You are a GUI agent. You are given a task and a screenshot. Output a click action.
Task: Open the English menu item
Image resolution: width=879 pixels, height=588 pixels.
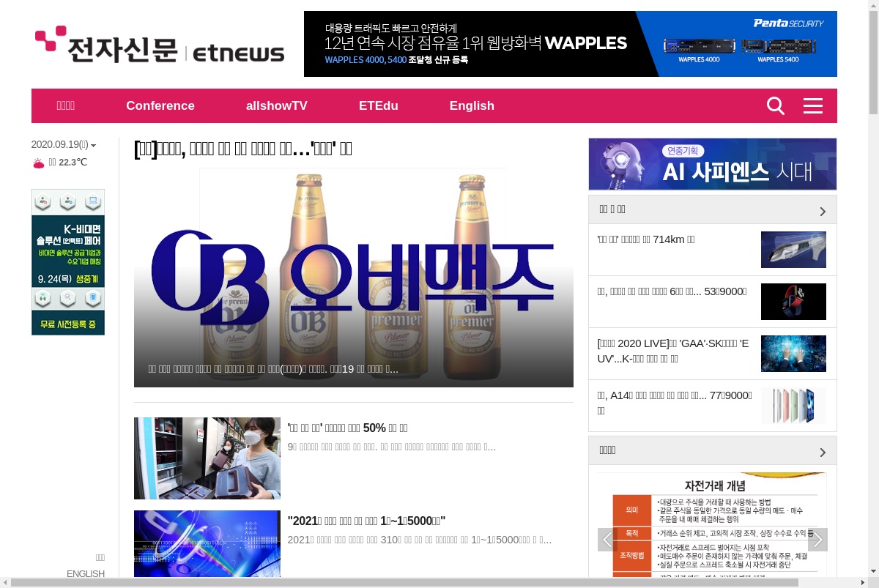(472, 105)
